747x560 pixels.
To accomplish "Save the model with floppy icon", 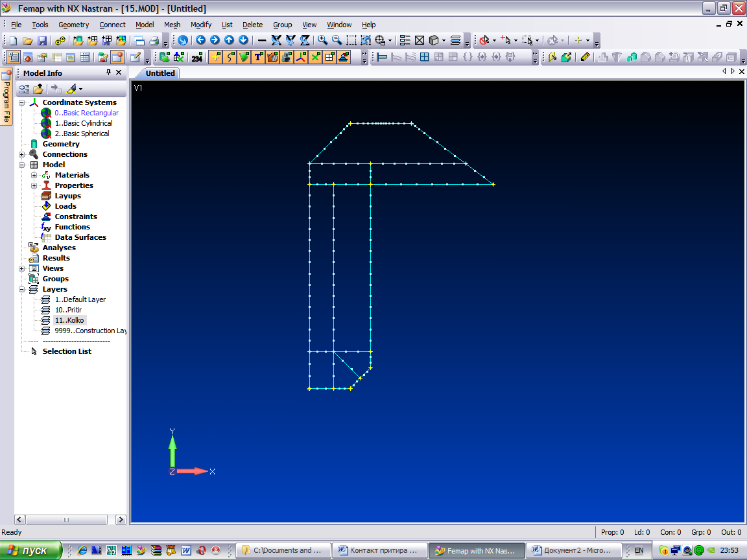I will [x=42, y=40].
